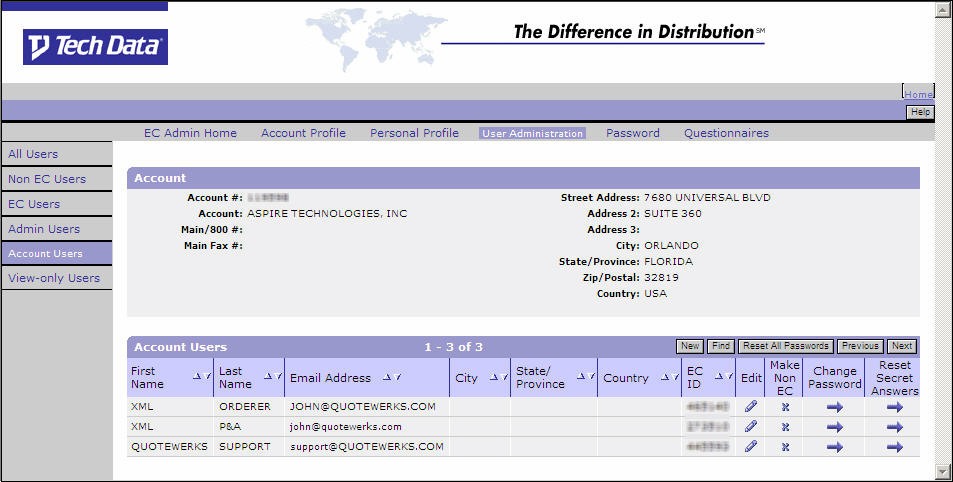This screenshot has height=482, width=953.
Task: Open View-only Users in sidebar
Action: click(x=57, y=278)
